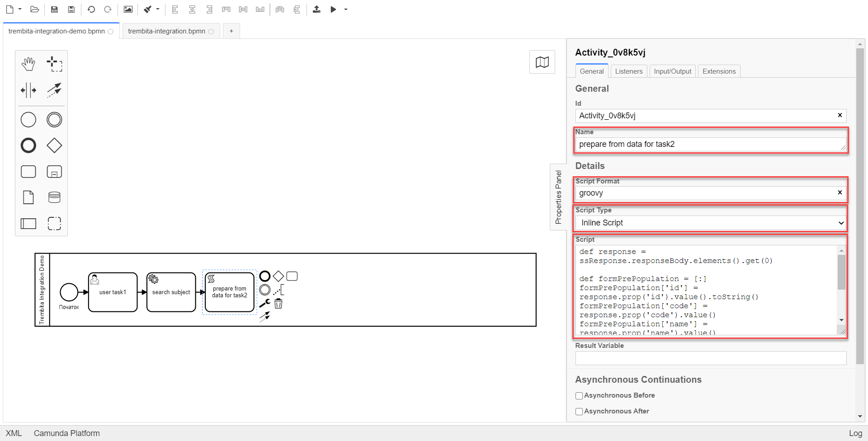This screenshot has width=868, height=441.
Task: Switch to the Listeners tab
Action: pos(628,71)
